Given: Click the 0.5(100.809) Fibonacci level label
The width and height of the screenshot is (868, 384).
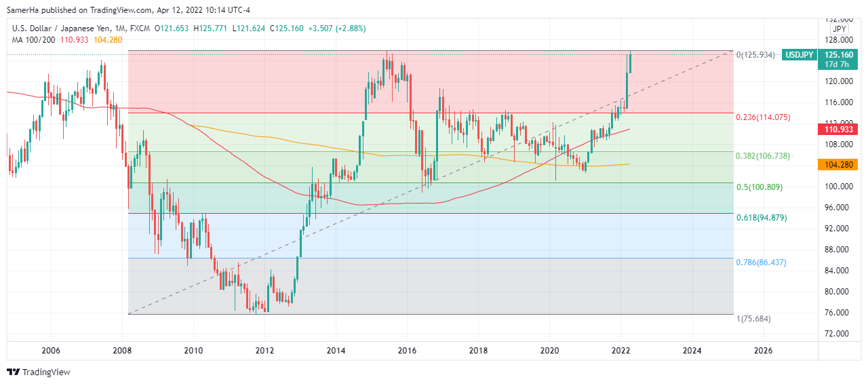Looking at the screenshot, I should (x=759, y=187).
